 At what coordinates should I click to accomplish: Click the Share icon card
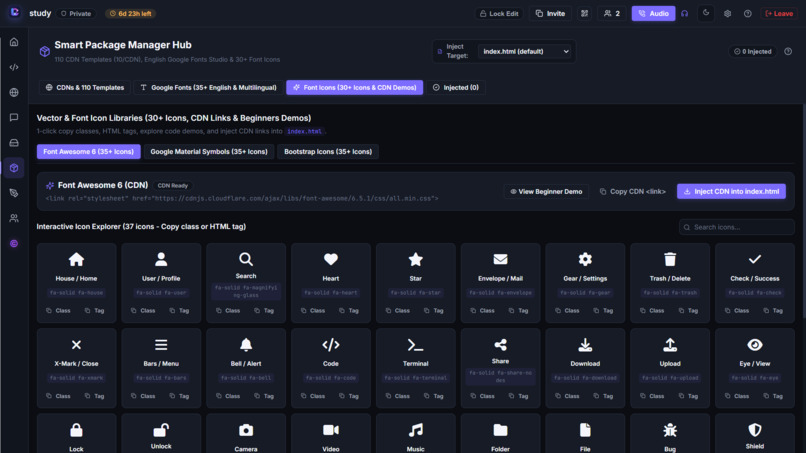[501, 368]
